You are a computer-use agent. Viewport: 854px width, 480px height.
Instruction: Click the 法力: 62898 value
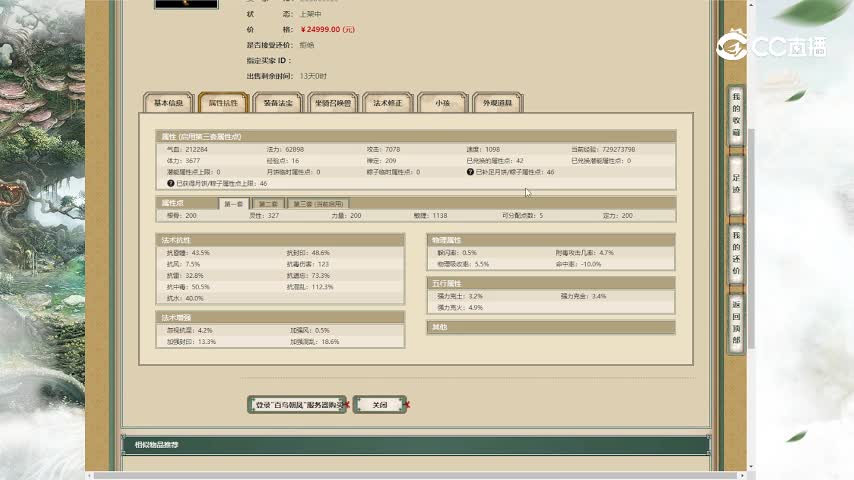[x=285, y=149]
